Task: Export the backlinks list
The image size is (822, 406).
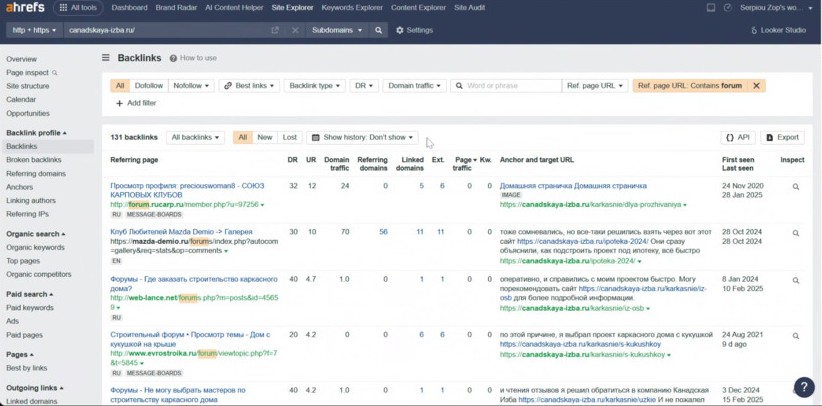Action: [783, 137]
